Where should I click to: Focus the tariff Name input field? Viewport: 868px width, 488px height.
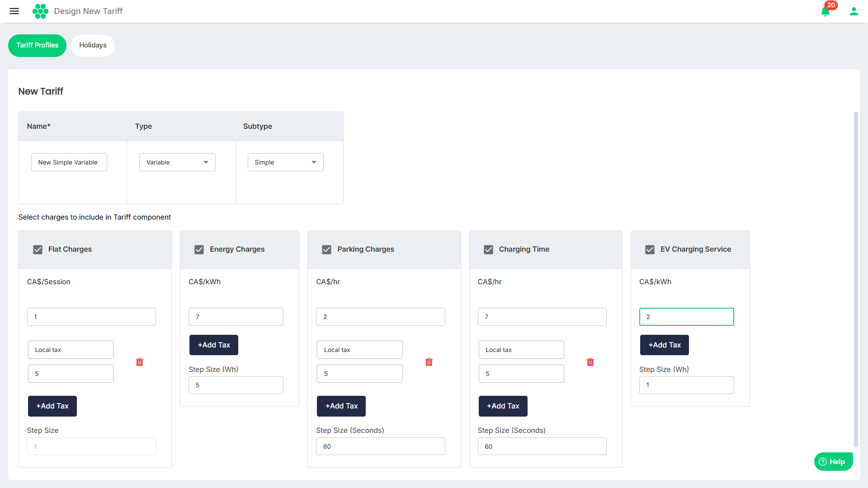point(69,162)
